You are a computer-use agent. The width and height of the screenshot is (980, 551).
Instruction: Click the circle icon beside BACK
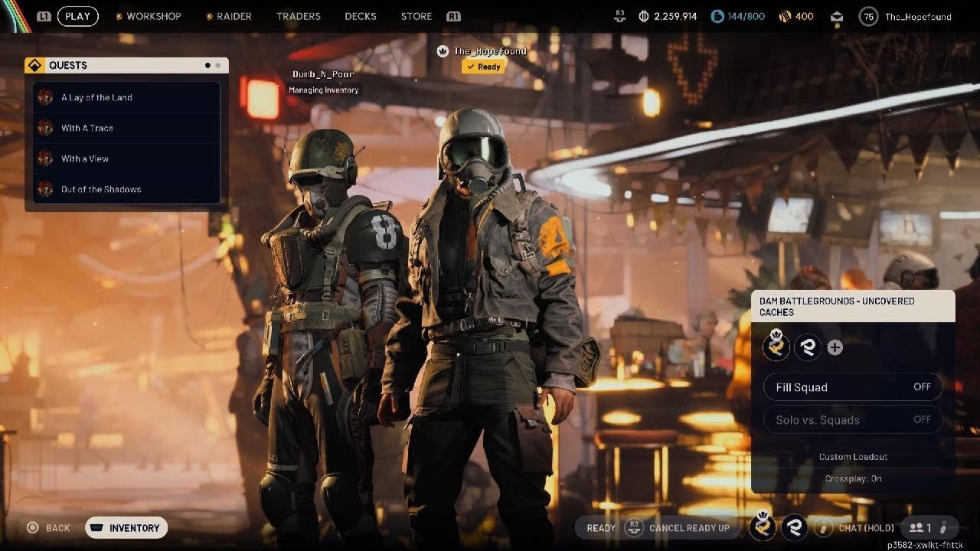pos(32,528)
